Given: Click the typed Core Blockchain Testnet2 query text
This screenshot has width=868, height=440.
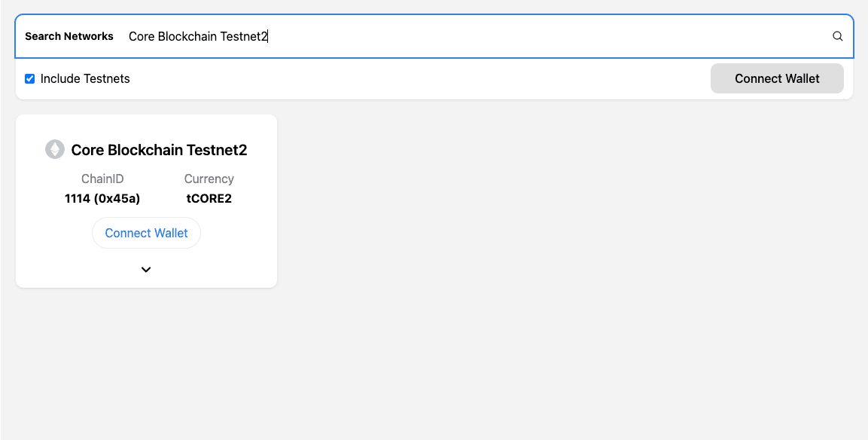Looking at the screenshot, I should pos(198,36).
